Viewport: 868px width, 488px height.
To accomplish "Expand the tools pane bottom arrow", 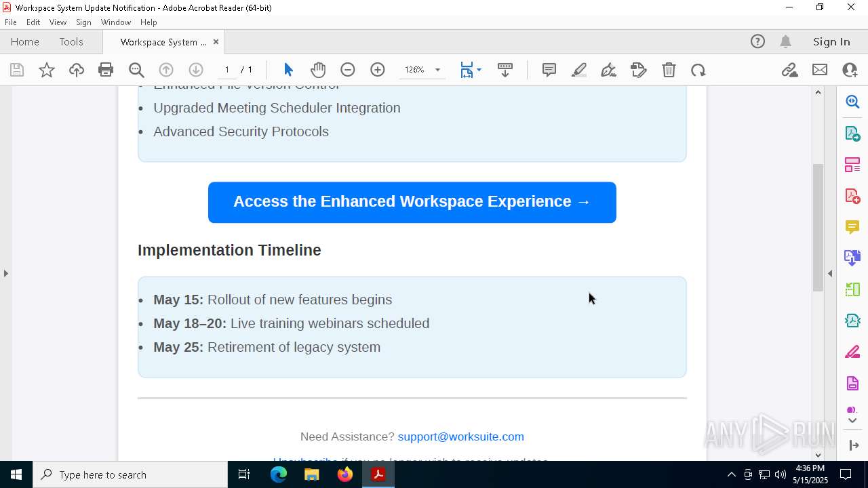I will coord(853,445).
